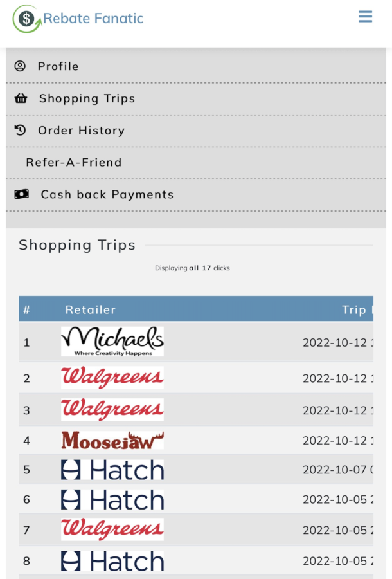Viewport: 392px width, 579px height.
Task: Click the Hatch logo in row 5
Action: coord(112,470)
